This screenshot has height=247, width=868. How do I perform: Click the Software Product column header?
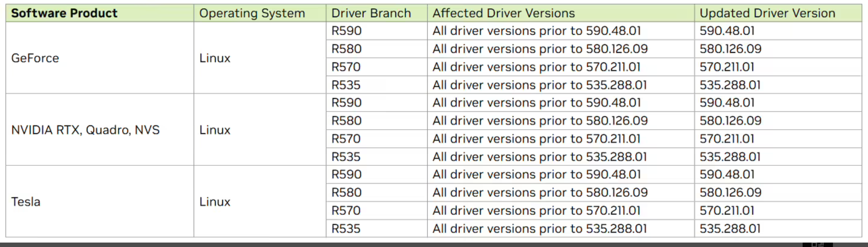click(65, 13)
